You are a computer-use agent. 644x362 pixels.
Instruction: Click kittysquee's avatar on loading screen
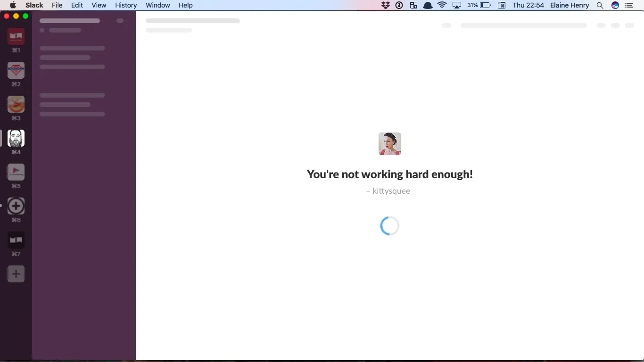click(x=389, y=144)
